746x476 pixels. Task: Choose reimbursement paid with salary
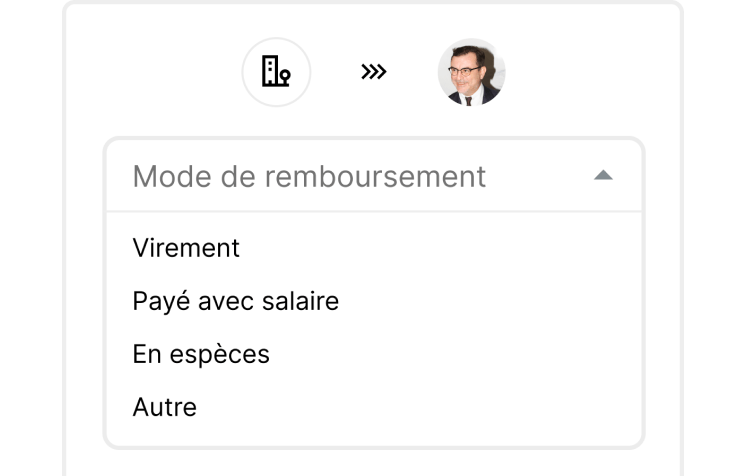tap(236, 300)
